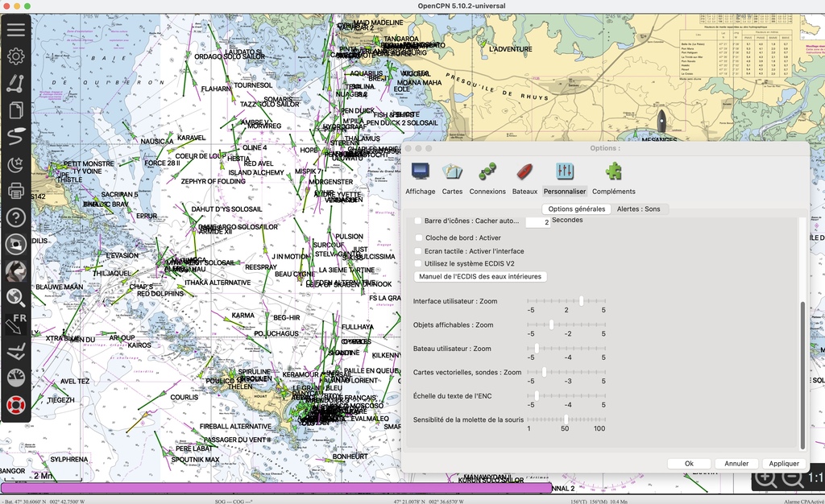
Task: Click own ship icon on the map
Action: 661,120
